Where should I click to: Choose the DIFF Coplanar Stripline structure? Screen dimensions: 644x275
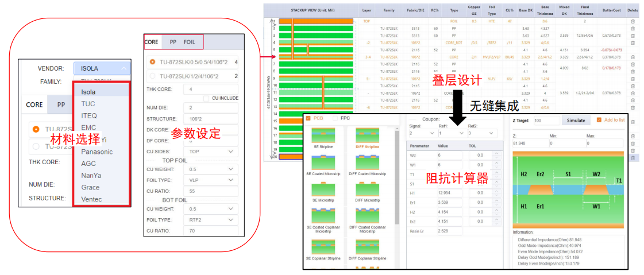pos(367,250)
